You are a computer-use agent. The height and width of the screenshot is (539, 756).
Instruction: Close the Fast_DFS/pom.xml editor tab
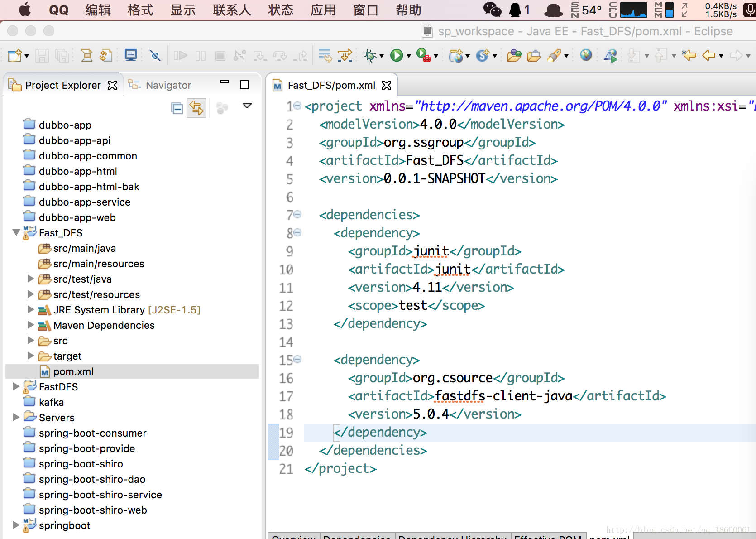click(387, 85)
